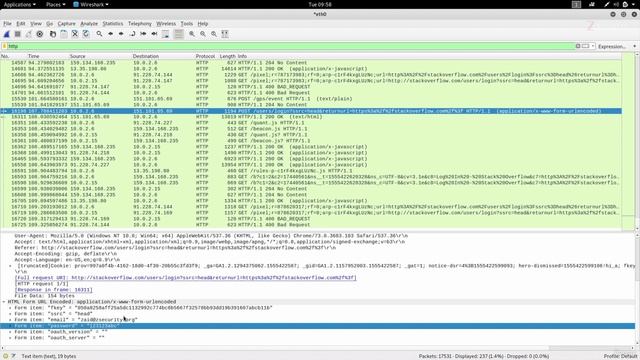Expand the "email" form item
The image size is (640, 360).
point(10,320)
